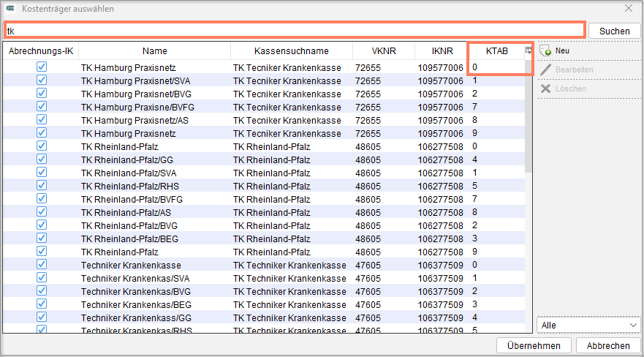Screen dimensions: 644x357
Task: Click the Übernehmen button
Action: 534,345
